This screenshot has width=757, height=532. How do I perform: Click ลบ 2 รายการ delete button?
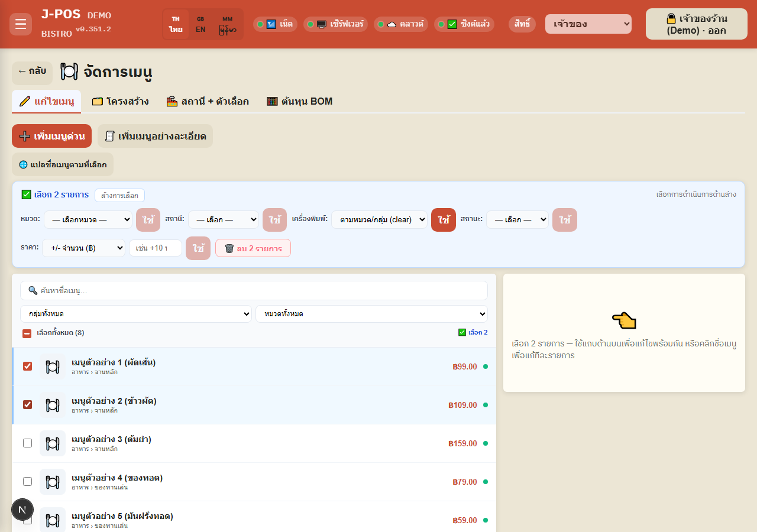click(x=253, y=248)
